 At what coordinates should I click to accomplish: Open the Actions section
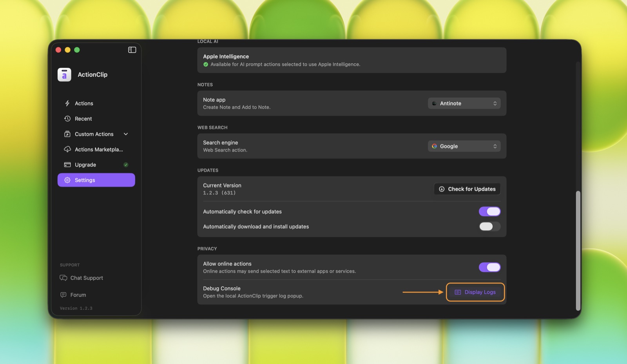click(96, 103)
